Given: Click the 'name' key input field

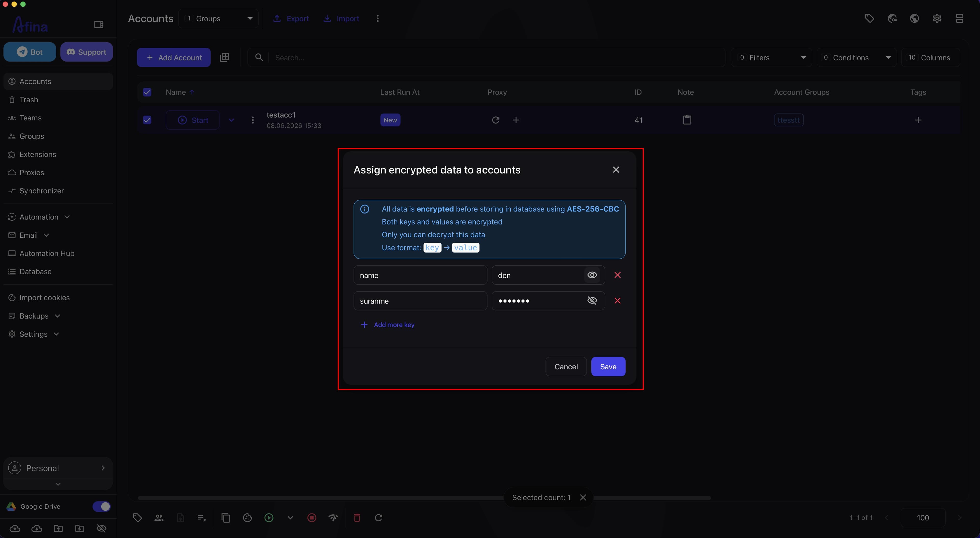Looking at the screenshot, I should (420, 275).
